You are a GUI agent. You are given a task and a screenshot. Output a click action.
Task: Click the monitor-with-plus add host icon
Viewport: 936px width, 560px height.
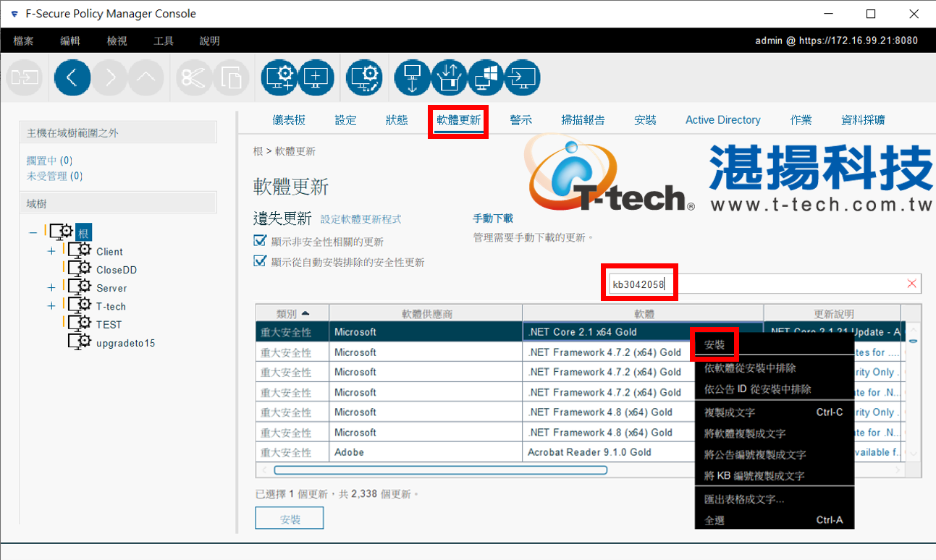(316, 77)
